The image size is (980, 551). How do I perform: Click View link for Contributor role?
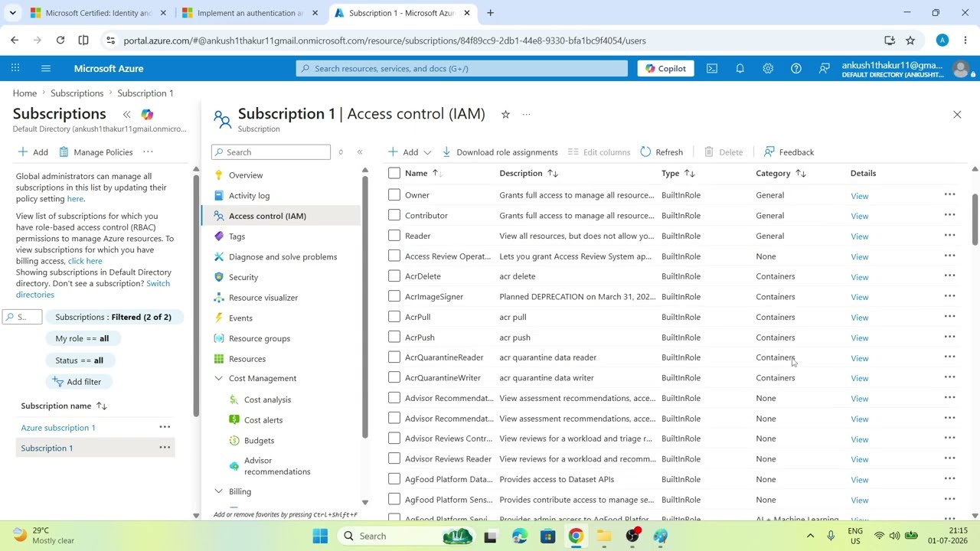click(x=859, y=216)
